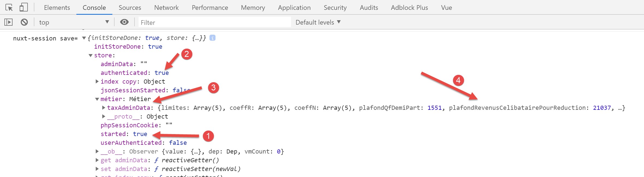Screen dimensions: 644x177
Task: Expand the __ob__ Observer entry
Action: point(97,151)
